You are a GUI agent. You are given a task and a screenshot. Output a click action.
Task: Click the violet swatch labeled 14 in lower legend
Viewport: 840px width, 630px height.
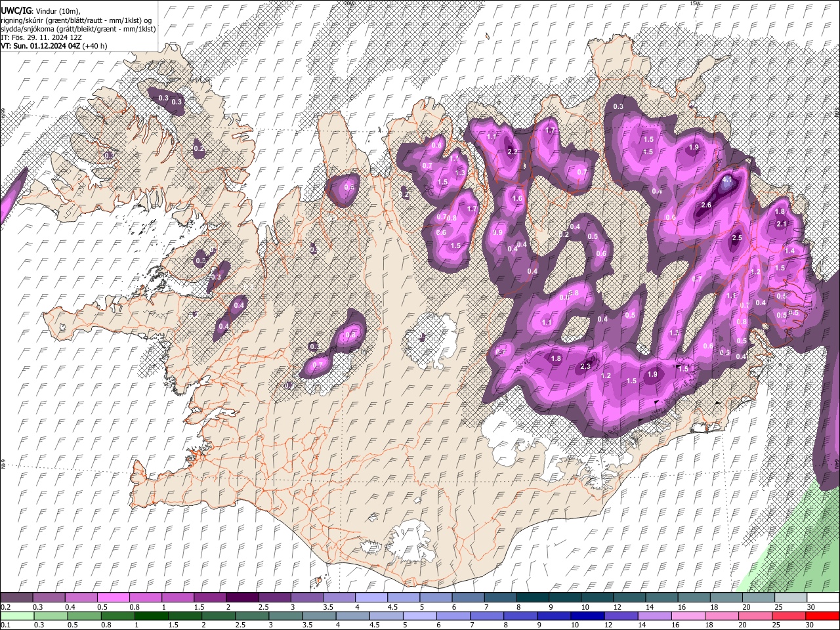pyautogui.click(x=654, y=616)
